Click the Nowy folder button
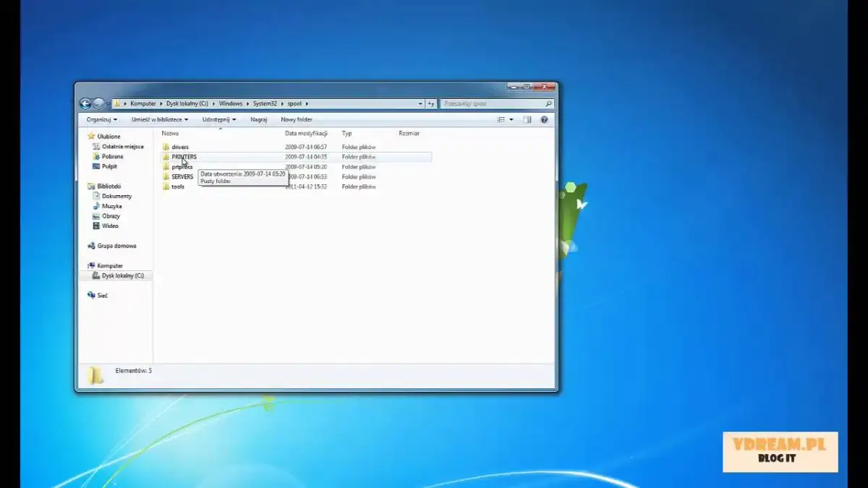The width and height of the screenshot is (868, 488). (297, 120)
